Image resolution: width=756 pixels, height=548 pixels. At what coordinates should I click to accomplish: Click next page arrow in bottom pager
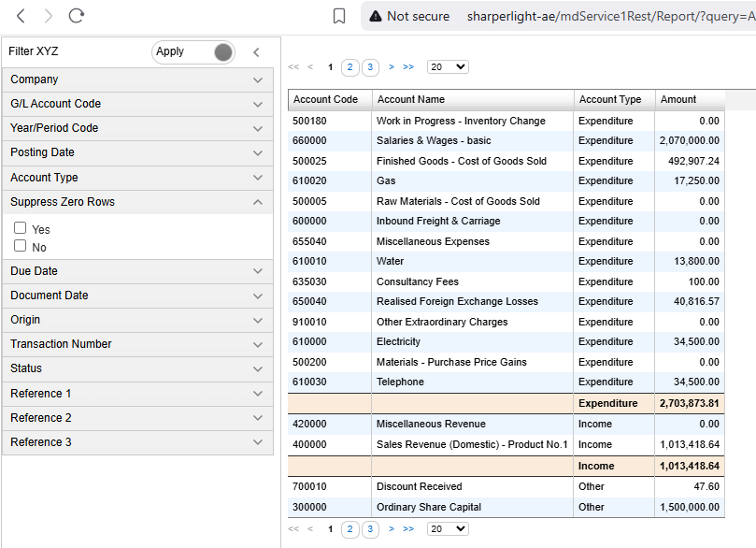coord(392,529)
